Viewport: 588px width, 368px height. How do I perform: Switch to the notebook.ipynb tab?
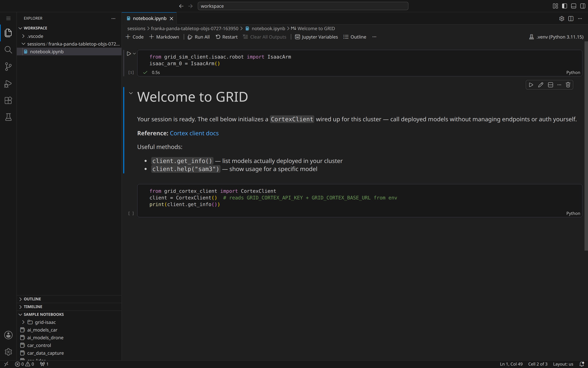[149, 19]
